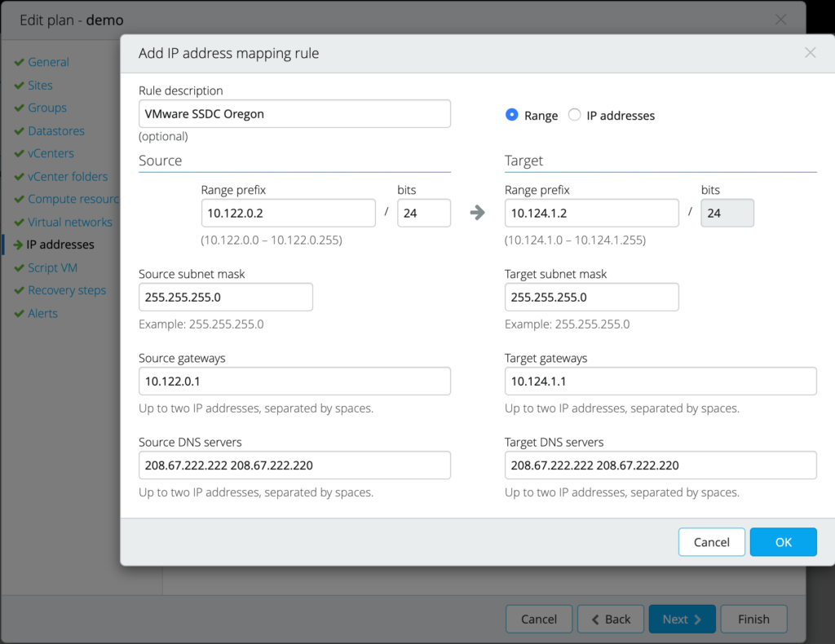Screen dimensions: 835x644
Task: Click the Target subnet mask field
Action: point(592,297)
